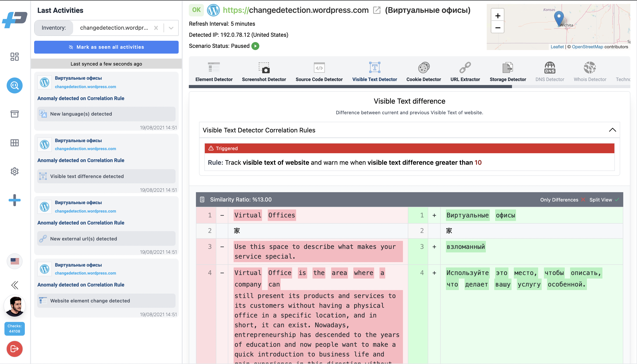637x364 pixels.
Task: Open site in new tab via external-link icon
Action: point(377,10)
